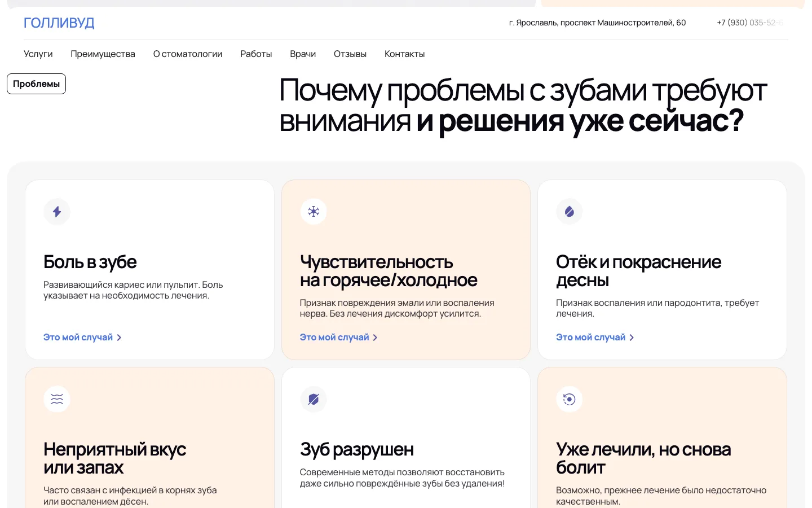Click description 'Признак воспаления или пародонтита'
The height and width of the screenshot is (508, 812).
[657, 308]
